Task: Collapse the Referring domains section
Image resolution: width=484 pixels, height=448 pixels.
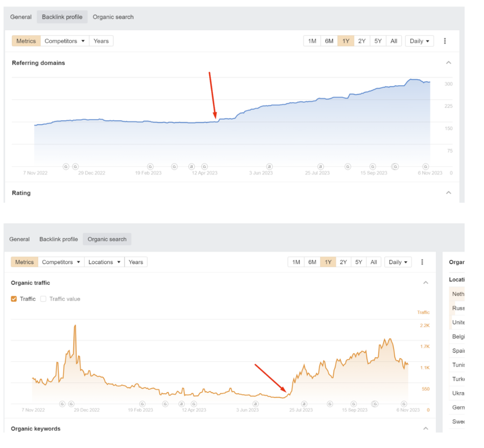Action: coord(449,63)
